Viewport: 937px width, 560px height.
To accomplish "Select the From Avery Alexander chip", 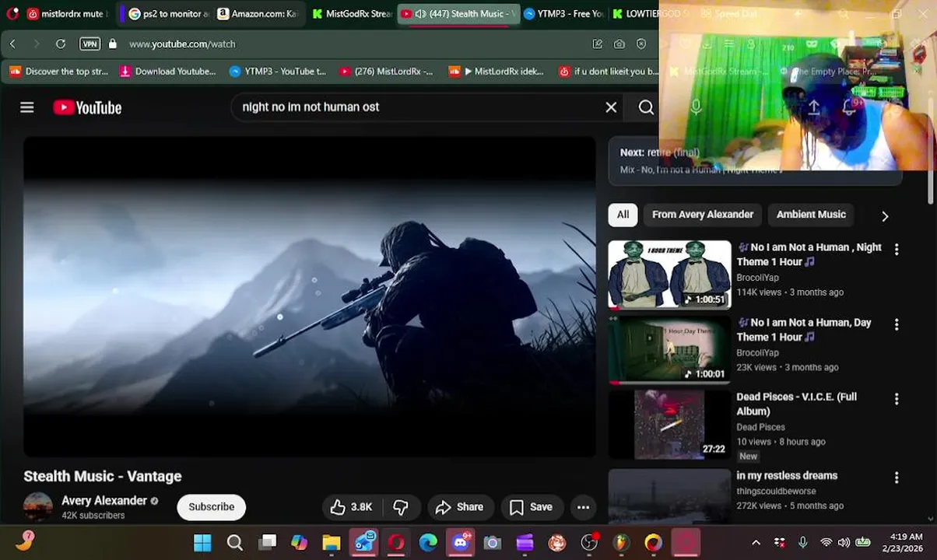I will [703, 215].
